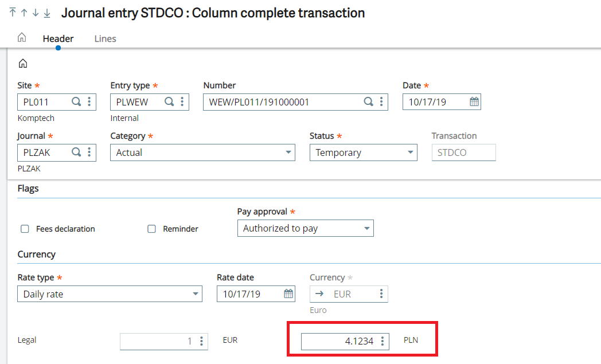
Task: Open lookup search for Site field
Action: (76, 101)
